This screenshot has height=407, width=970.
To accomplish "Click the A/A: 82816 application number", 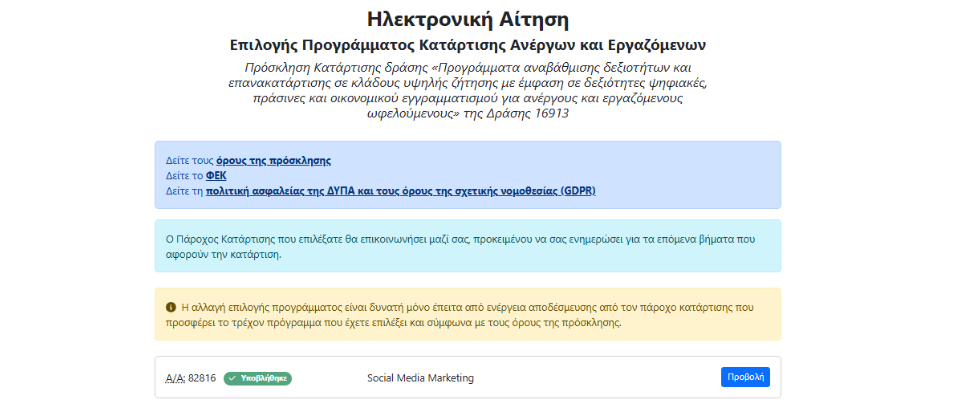I will pos(191,378).
